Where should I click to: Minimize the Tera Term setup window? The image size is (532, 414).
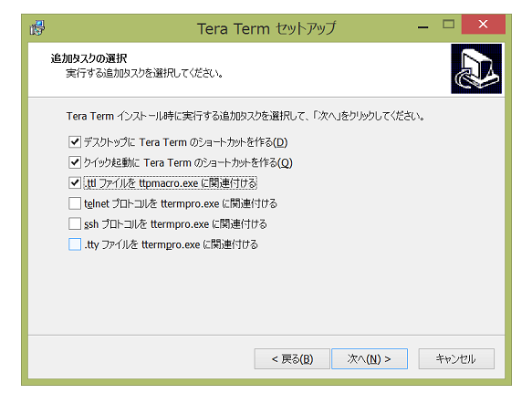tap(422, 26)
